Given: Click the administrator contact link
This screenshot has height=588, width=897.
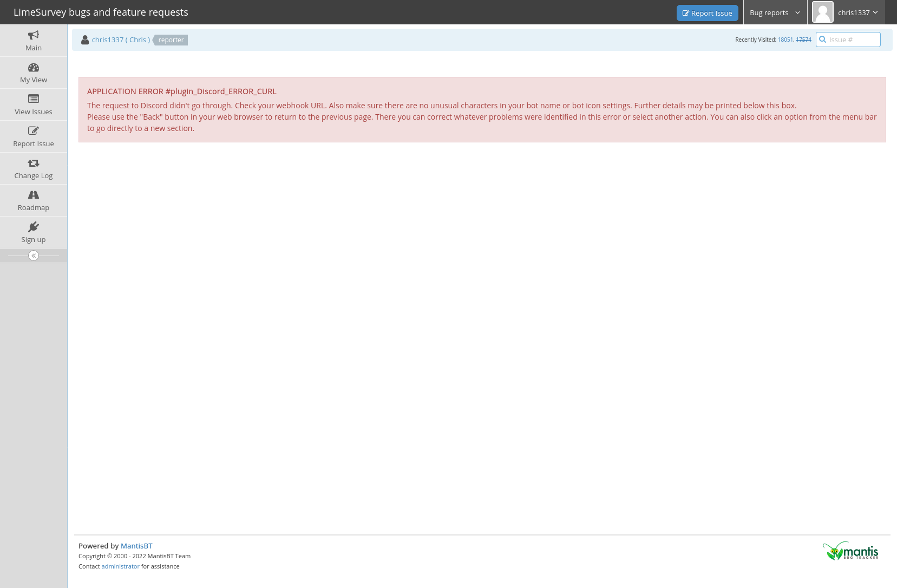Looking at the screenshot, I should (121, 566).
